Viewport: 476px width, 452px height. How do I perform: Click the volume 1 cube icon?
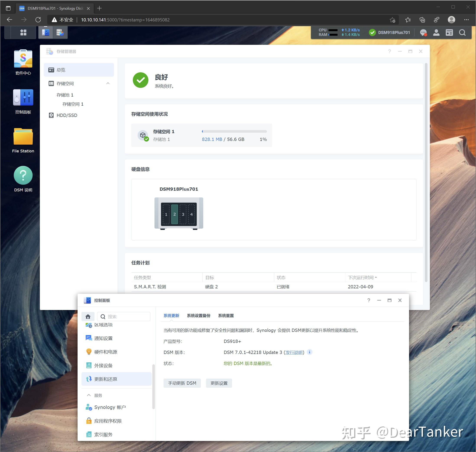click(x=143, y=135)
